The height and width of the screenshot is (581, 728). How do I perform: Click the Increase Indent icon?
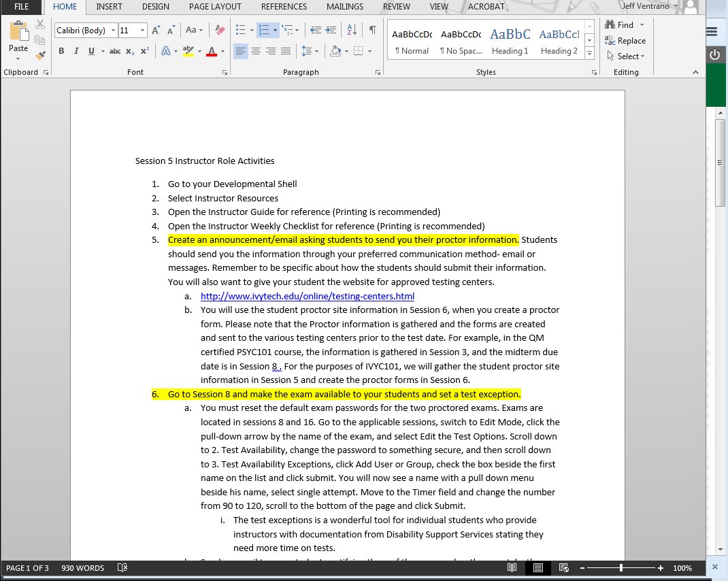coord(332,30)
